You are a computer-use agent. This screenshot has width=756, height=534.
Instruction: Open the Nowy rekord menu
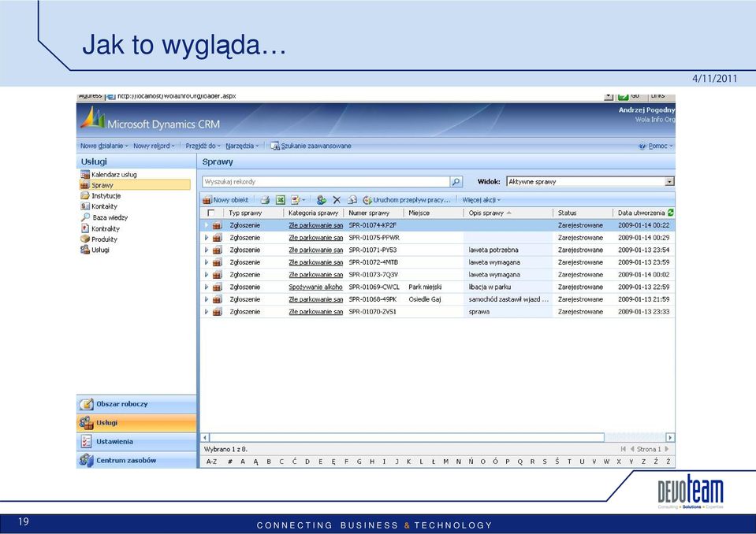pos(154,146)
